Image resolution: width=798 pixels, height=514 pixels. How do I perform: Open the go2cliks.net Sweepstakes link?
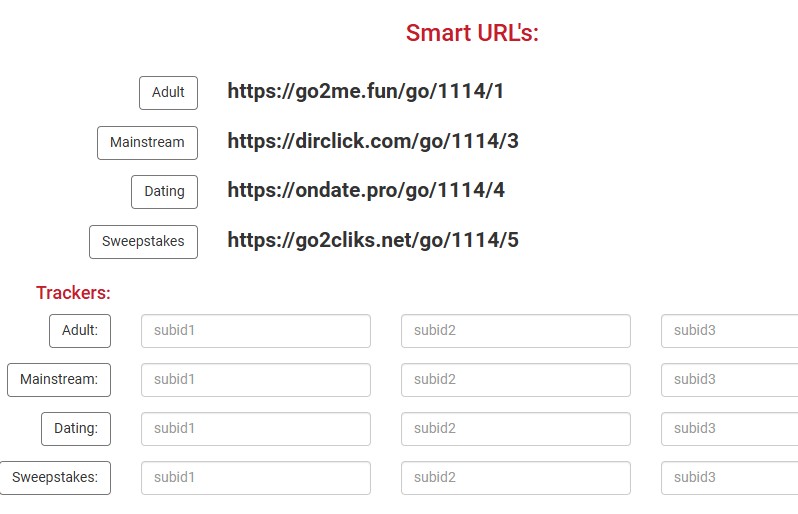pos(372,240)
